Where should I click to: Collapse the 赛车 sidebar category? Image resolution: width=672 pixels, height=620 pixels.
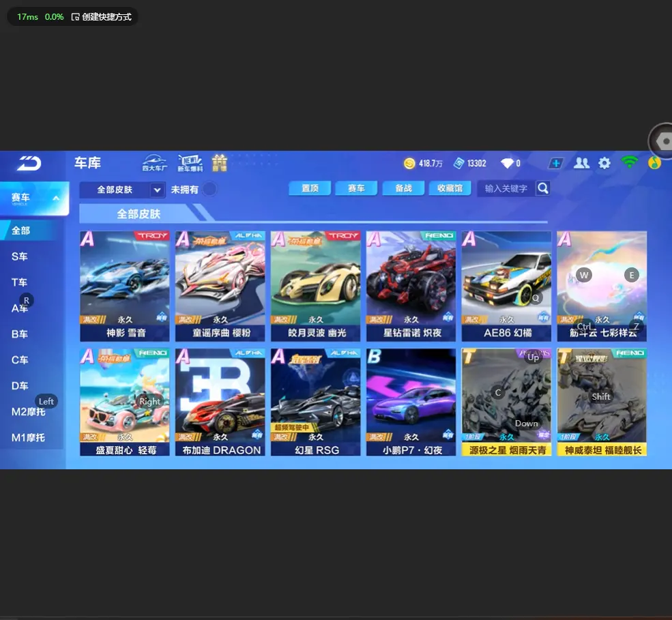(34, 198)
